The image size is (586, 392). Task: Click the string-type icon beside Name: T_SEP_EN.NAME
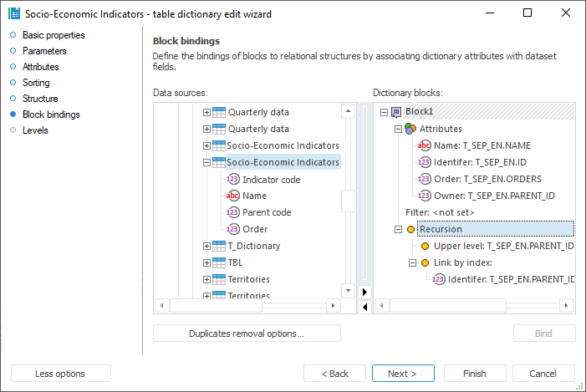pos(425,145)
